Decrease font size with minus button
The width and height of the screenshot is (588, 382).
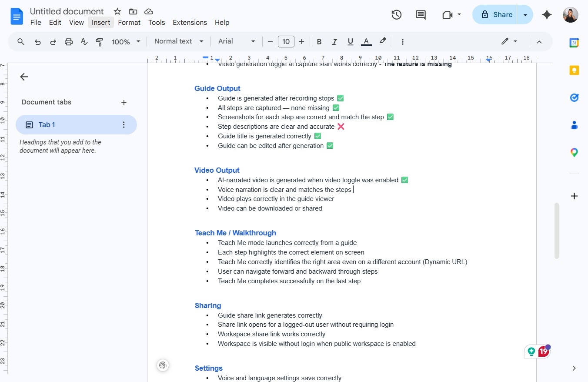tap(270, 42)
